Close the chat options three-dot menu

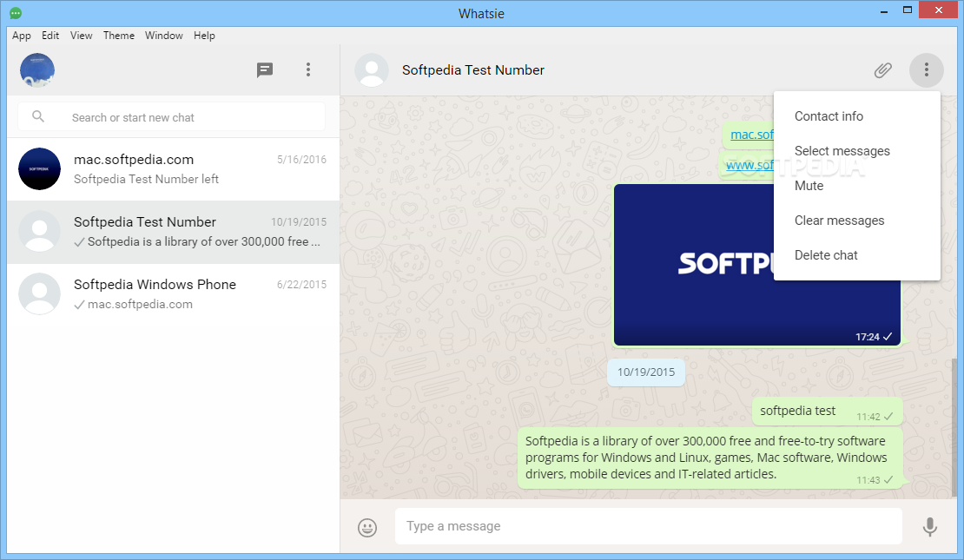click(926, 70)
